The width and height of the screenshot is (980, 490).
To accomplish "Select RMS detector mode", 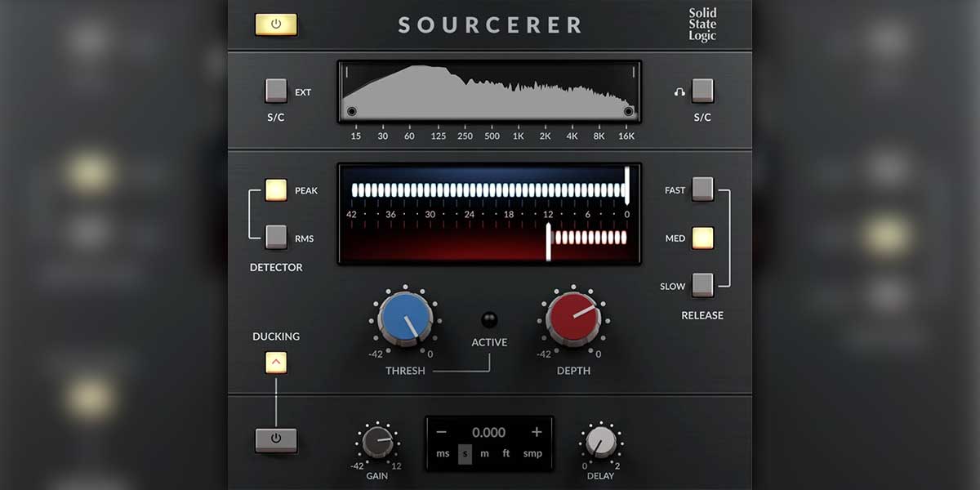I will coord(276,237).
